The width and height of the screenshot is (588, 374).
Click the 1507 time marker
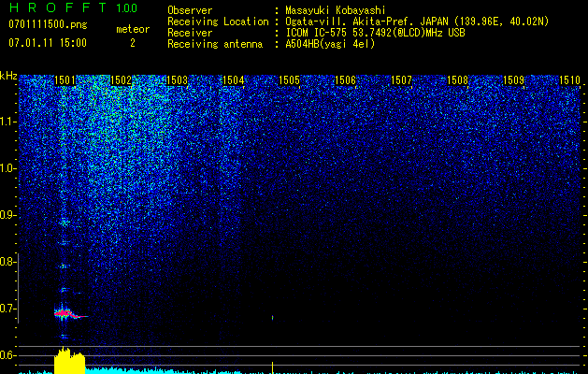click(402, 80)
